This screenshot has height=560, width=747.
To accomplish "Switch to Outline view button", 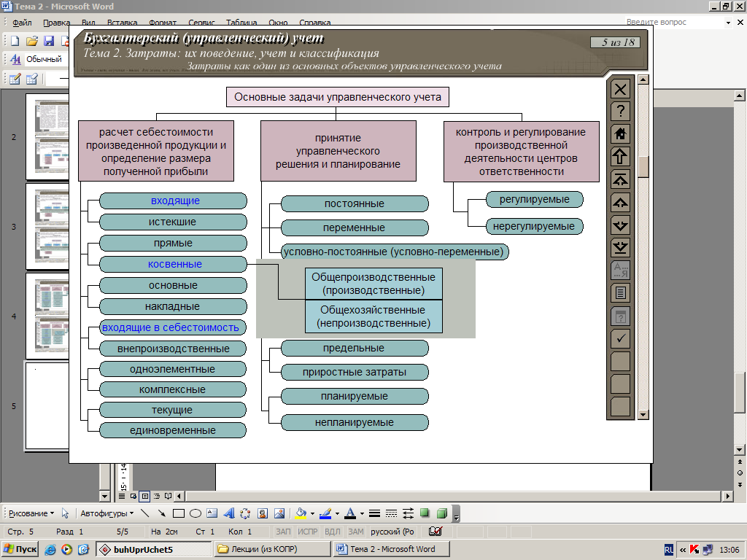I will click(x=157, y=496).
